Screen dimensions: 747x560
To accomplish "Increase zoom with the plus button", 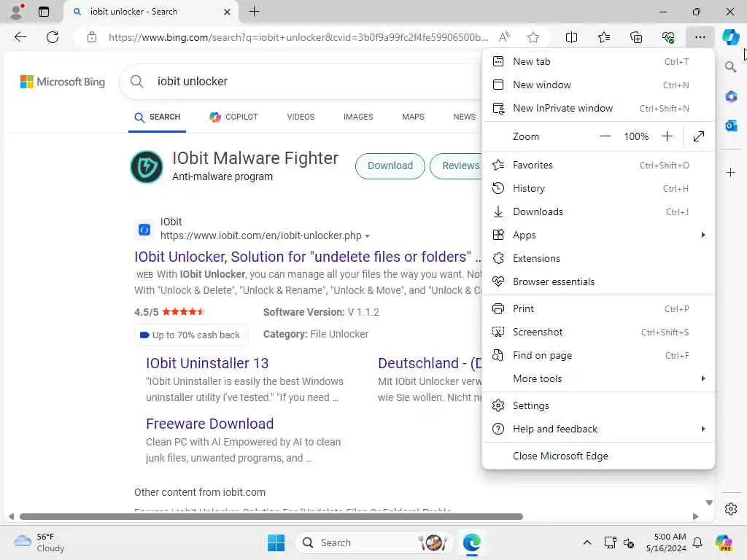I will coord(667,136).
